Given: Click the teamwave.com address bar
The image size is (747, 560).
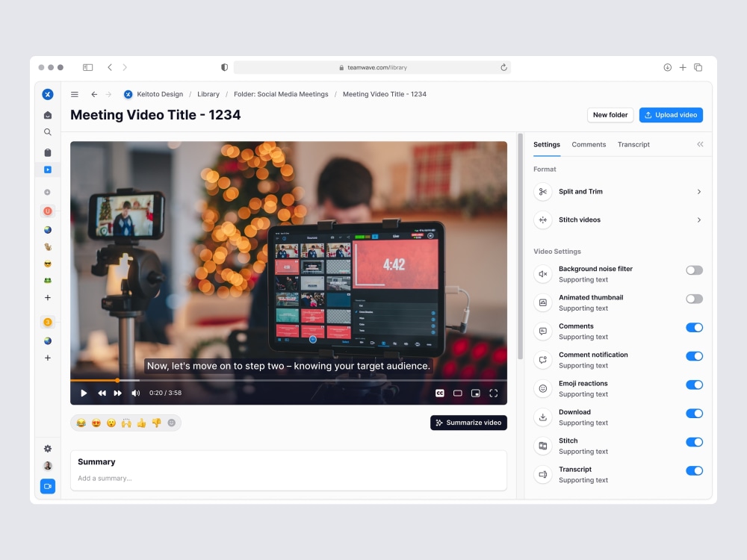Looking at the screenshot, I should coord(372,67).
